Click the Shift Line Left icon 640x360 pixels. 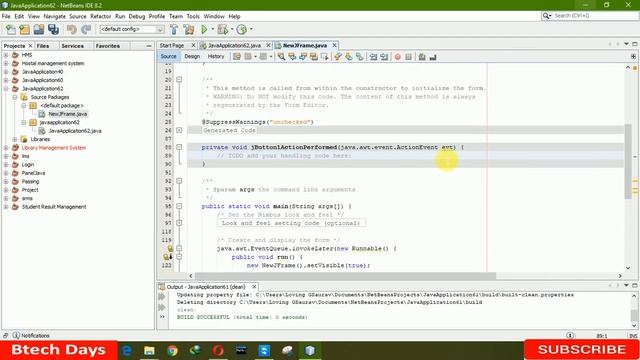[373, 57]
